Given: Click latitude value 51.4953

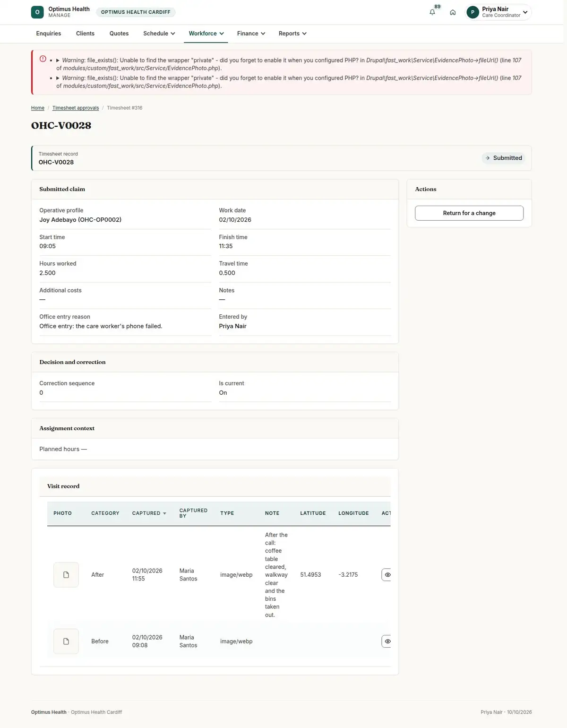Looking at the screenshot, I should [x=310, y=575].
